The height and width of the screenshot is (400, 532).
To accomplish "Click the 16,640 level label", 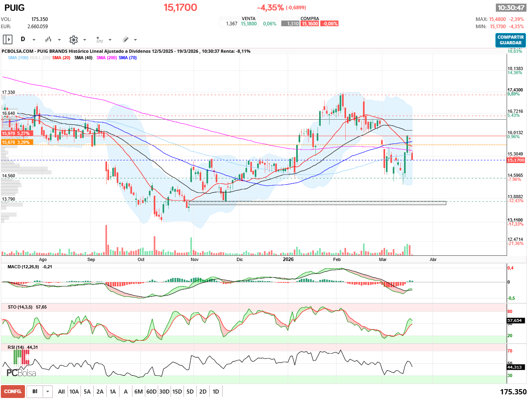I will pyautogui.click(x=8, y=113).
